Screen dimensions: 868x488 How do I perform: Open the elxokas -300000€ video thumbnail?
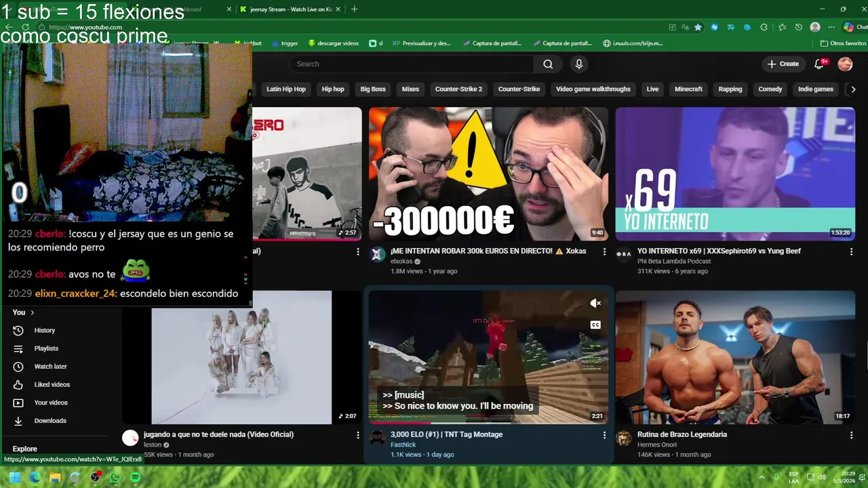[x=488, y=174]
